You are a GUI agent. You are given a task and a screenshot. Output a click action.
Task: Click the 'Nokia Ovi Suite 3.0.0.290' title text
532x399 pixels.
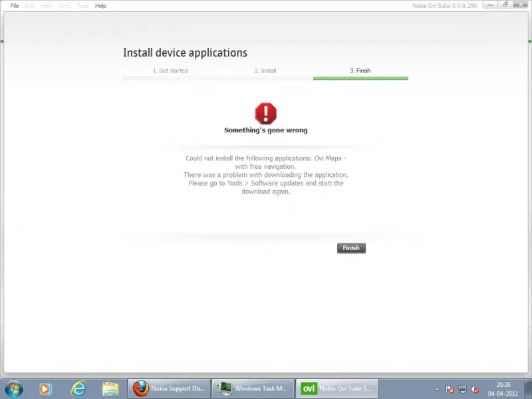[444, 6]
